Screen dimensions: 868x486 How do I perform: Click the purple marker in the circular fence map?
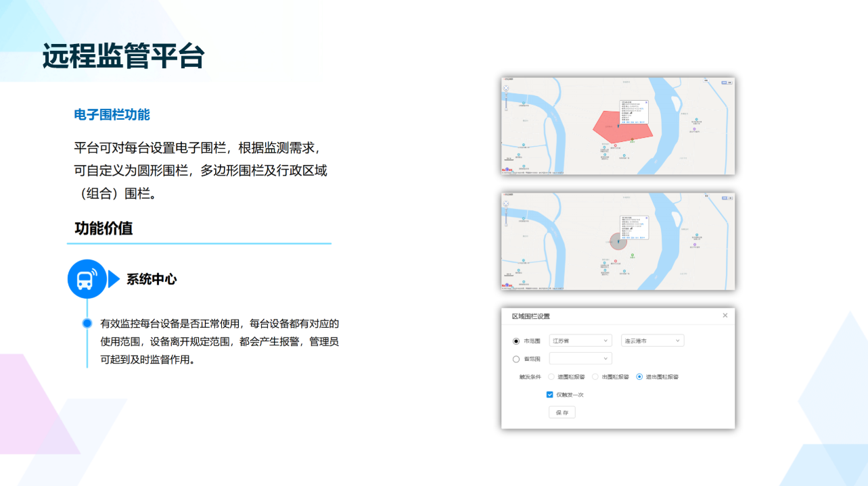pyautogui.click(x=695, y=245)
